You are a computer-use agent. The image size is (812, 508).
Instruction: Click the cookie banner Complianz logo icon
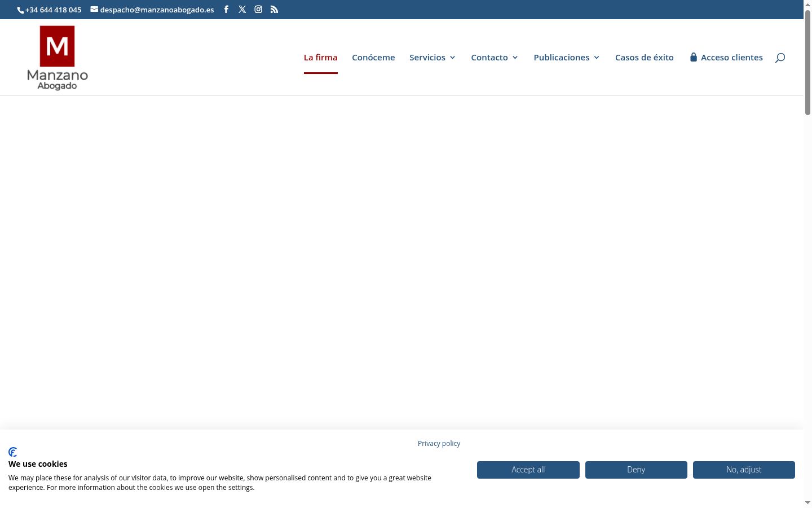pyautogui.click(x=13, y=452)
